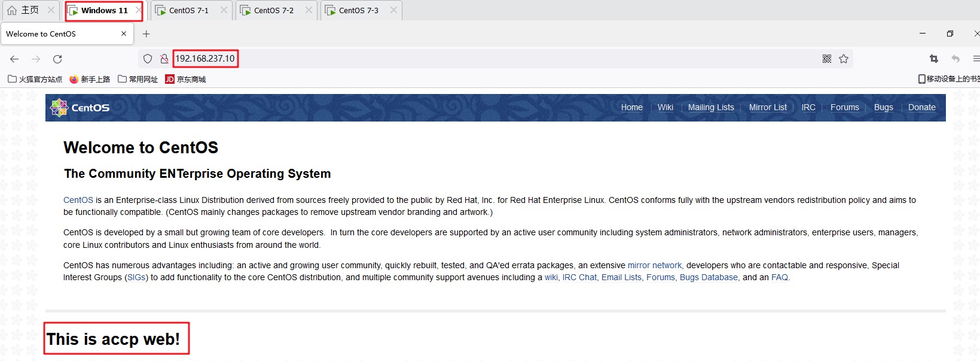980x361 pixels.
Task: Minimize the browser window
Action: 923,34
